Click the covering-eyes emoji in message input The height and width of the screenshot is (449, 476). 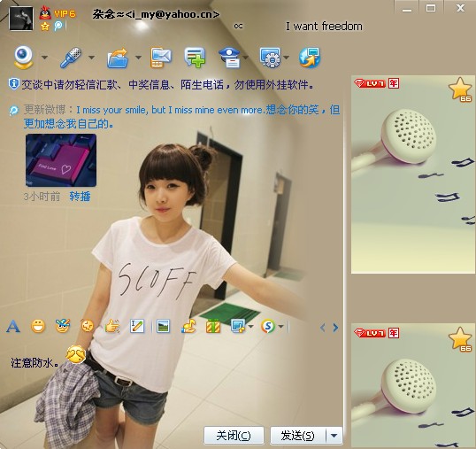coord(75,354)
